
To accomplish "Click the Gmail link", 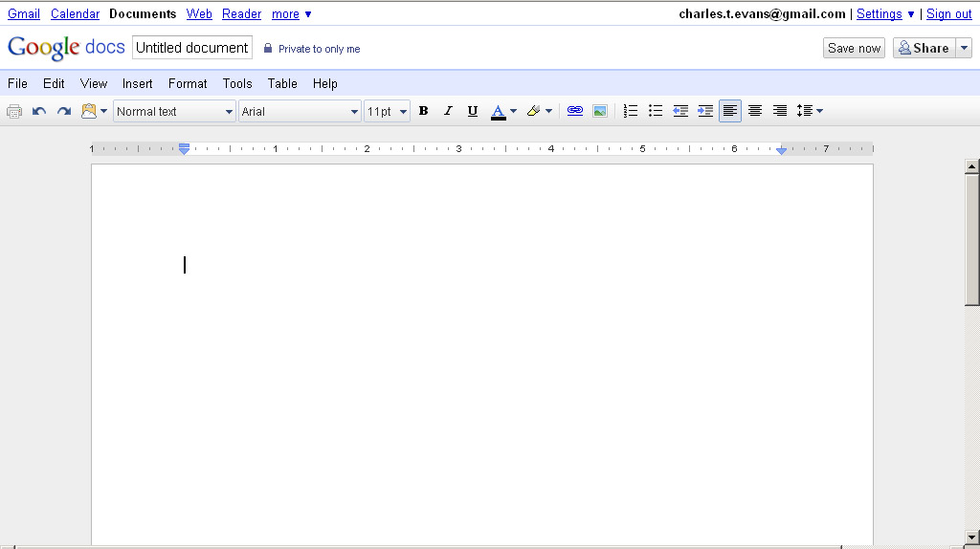I will click(24, 13).
